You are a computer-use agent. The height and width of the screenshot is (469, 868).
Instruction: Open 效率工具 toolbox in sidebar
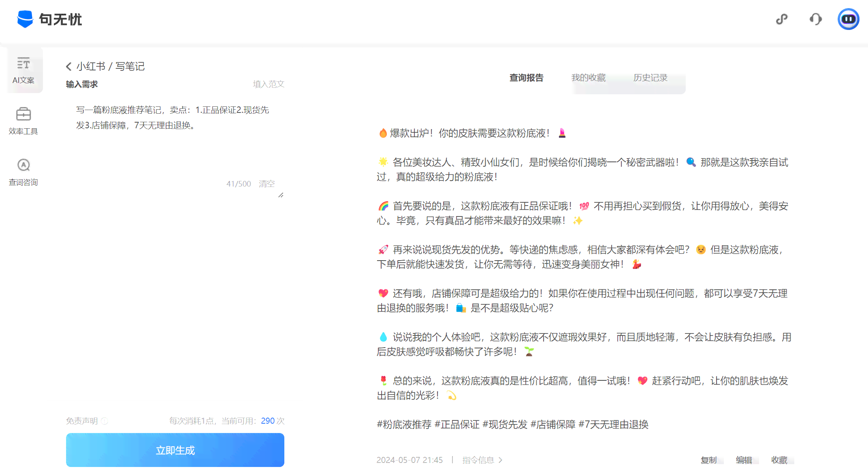[x=23, y=121]
